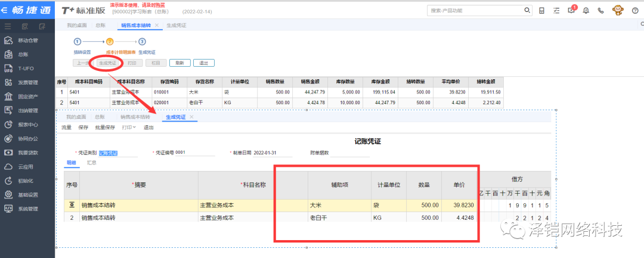Screen dimensions: 644x258
Task: Open the task checklist icon
Action: point(556,11)
